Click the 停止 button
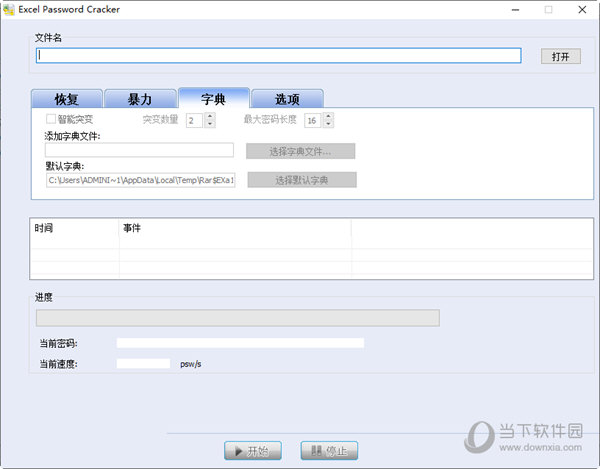This screenshot has height=469, width=600. [x=329, y=451]
